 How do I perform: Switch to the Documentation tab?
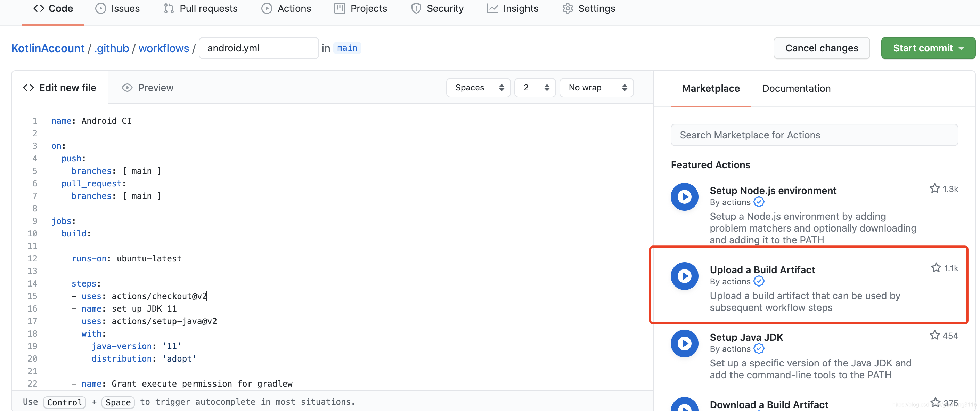click(796, 88)
